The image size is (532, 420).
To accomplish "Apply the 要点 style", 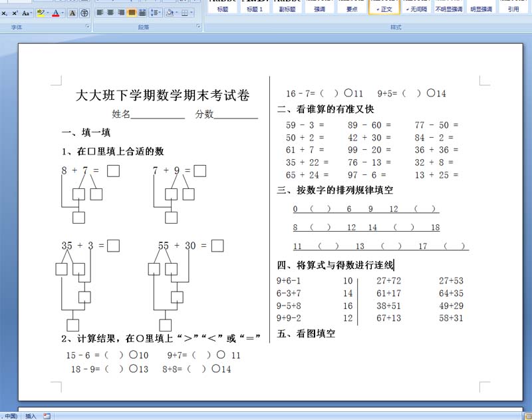I will click(352, 7).
